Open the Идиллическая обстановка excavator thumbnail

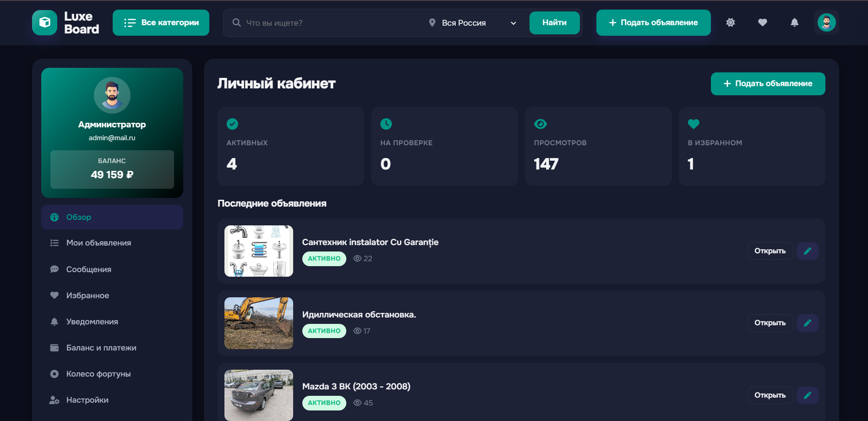coord(259,323)
